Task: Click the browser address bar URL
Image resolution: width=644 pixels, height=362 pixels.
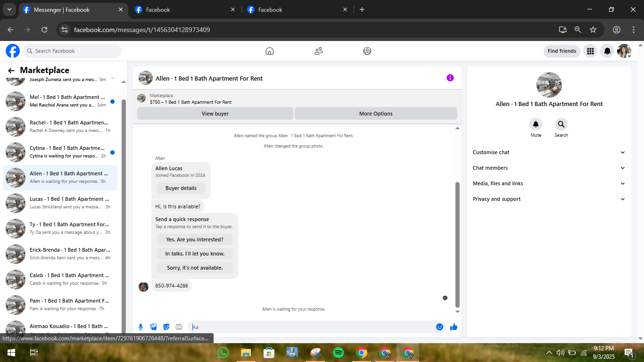Action: click(142, 30)
